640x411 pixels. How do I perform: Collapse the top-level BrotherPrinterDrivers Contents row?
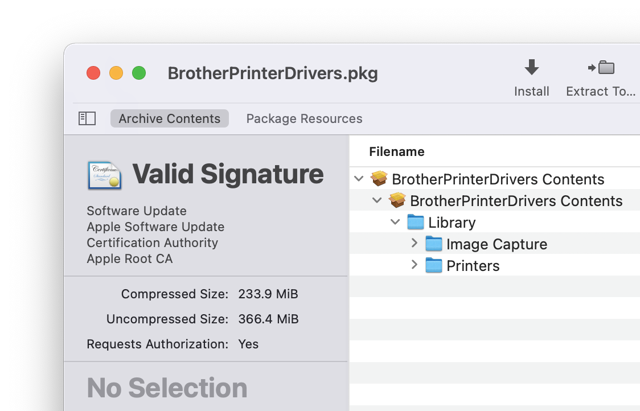tap(359, 179)
